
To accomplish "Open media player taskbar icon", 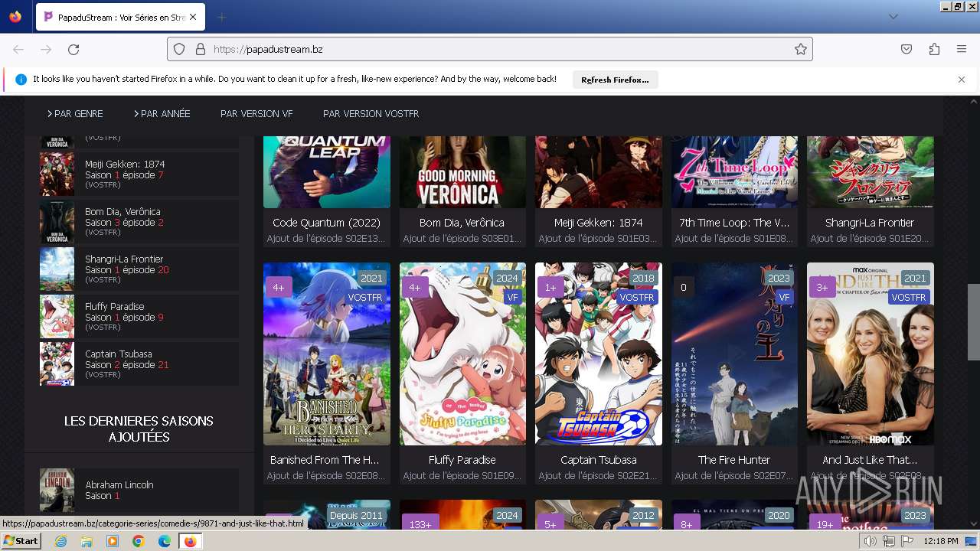I will [113, 541].
